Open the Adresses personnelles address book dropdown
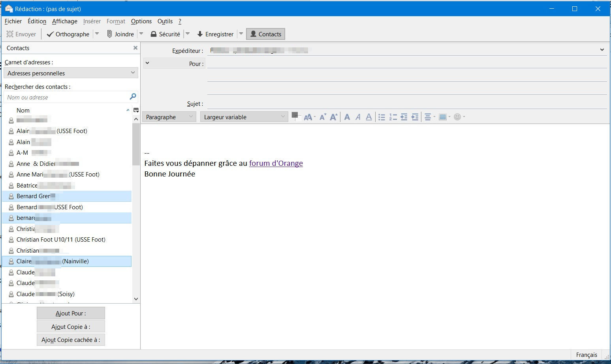Screen dimensions: 611x364 71,73
